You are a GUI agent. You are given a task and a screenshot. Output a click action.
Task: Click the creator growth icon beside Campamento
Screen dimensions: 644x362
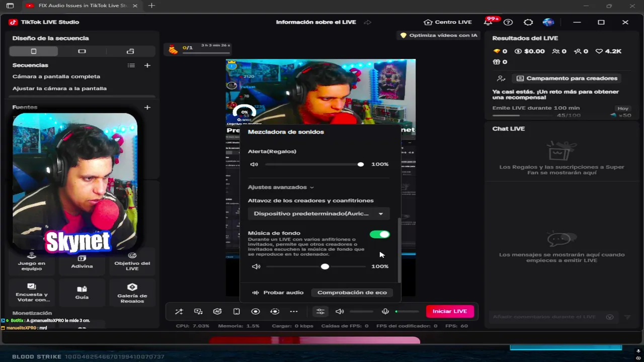click(x=501, y=78)
